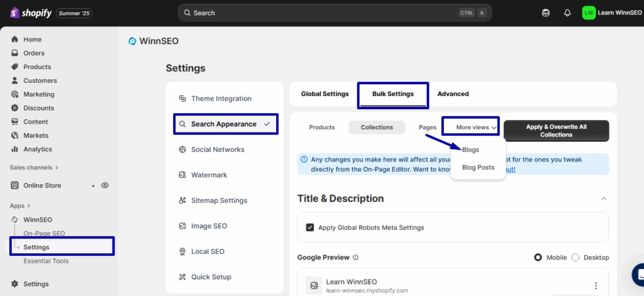644x296 pixels.
Task: Open the chat support bubble
Action: click(638, 275)
